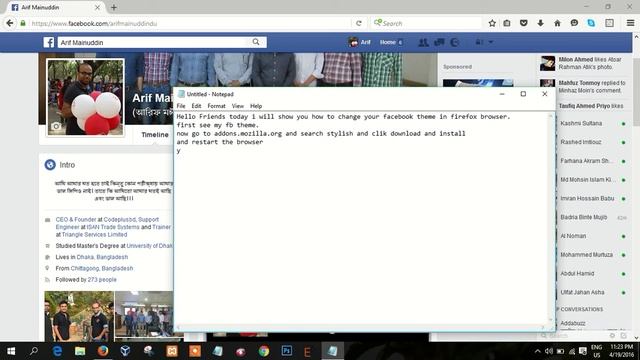Open Notepad Help menu
The image size is (640, 360).
pyautogui.click(x=256, y=106)
